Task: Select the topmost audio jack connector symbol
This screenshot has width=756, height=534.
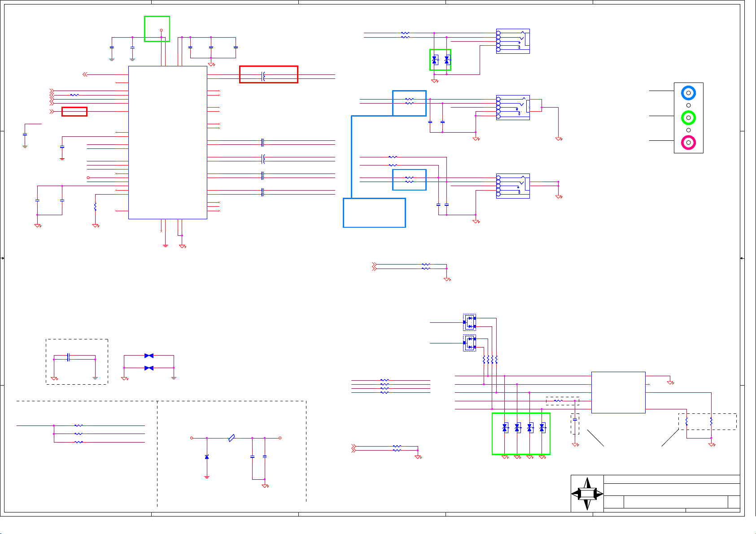Action: tap(513, 41)
